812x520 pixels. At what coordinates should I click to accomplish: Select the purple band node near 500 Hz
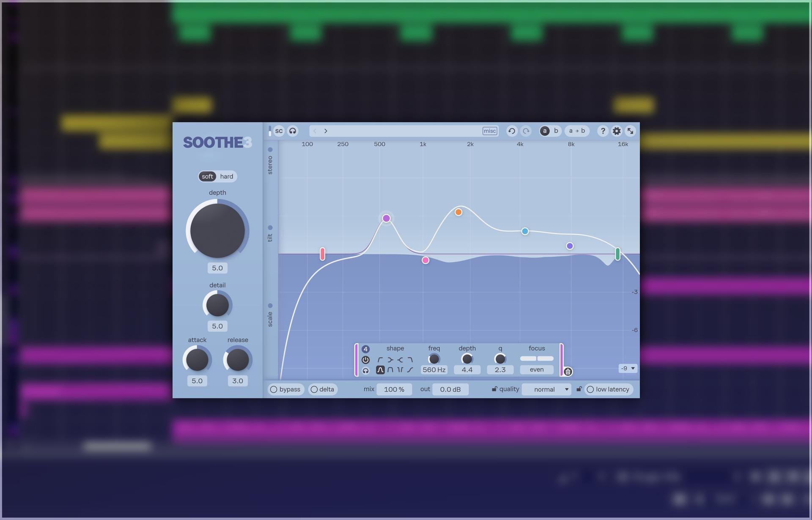[386, 218]
